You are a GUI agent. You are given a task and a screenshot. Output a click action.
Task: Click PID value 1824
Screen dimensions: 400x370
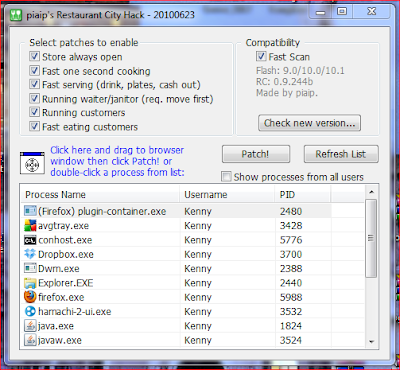(291, 326)
